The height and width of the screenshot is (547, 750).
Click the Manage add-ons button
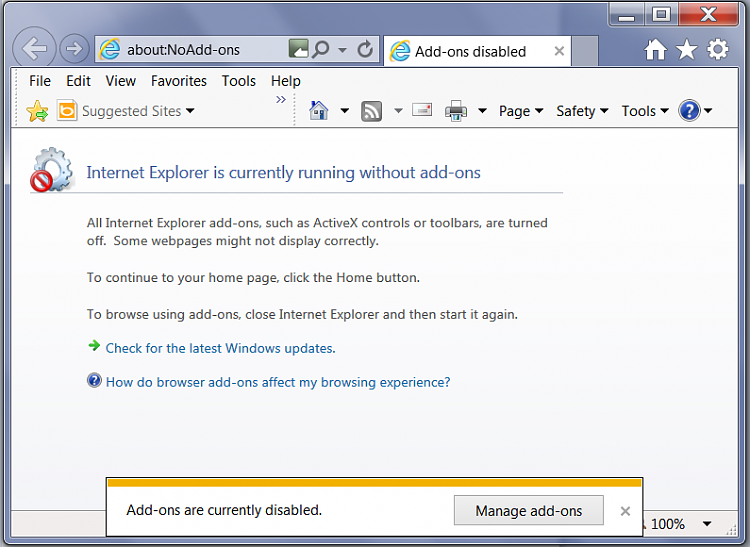click(529, 511)
